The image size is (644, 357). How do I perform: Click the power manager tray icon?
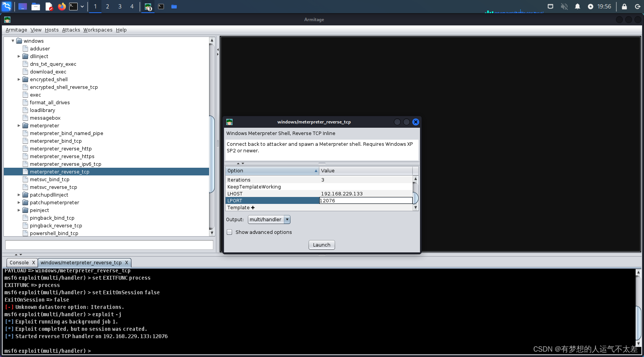point(591,7)
